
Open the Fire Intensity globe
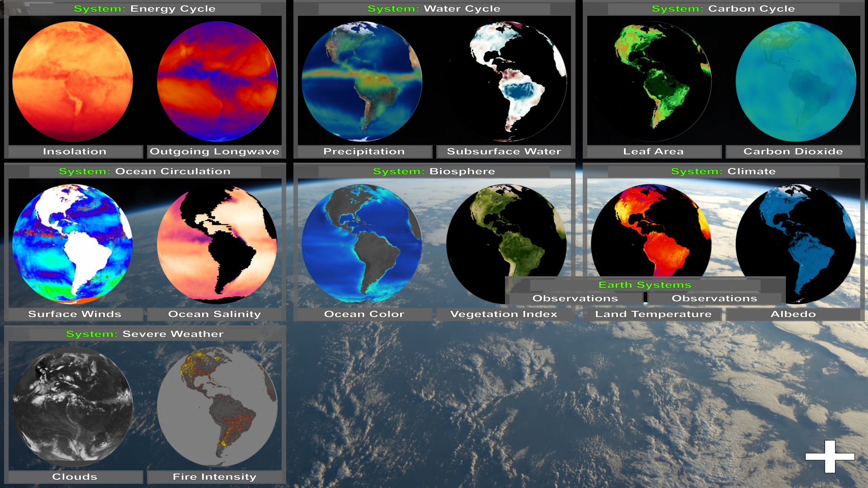coord(217,407)
